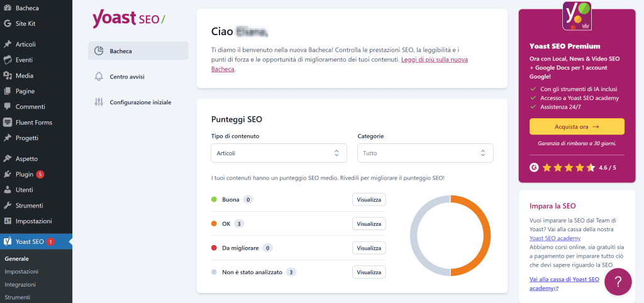Select the Integrazioni submenu item
Screen dimensions: 644x303
pyautogui.click(x=20, y=284)
